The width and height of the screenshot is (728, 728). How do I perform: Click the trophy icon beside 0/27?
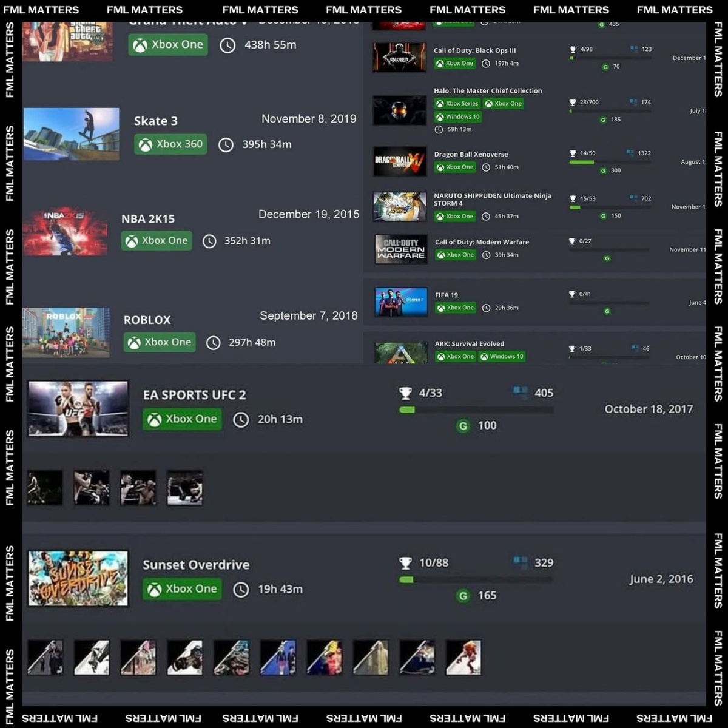[x=572, y=241]
